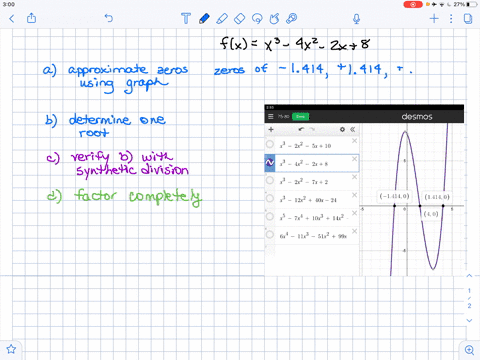480x360 pixels.
Task: Jump to the previous page arrow
Action: 469,276
